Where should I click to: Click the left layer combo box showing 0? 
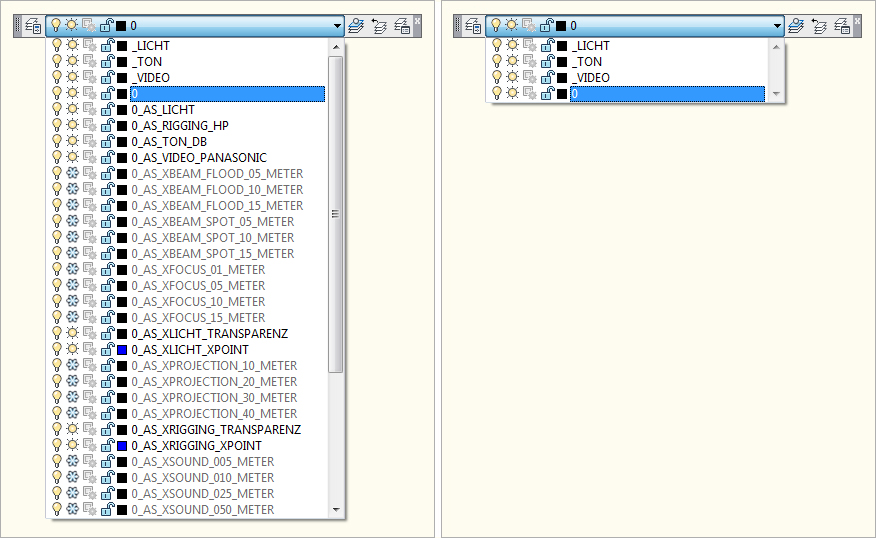[x=190, y=26]
